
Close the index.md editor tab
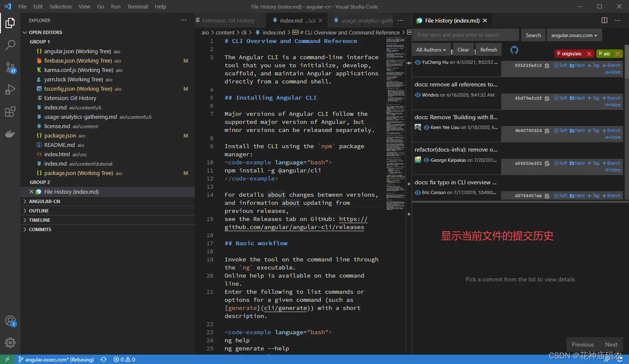320,20
